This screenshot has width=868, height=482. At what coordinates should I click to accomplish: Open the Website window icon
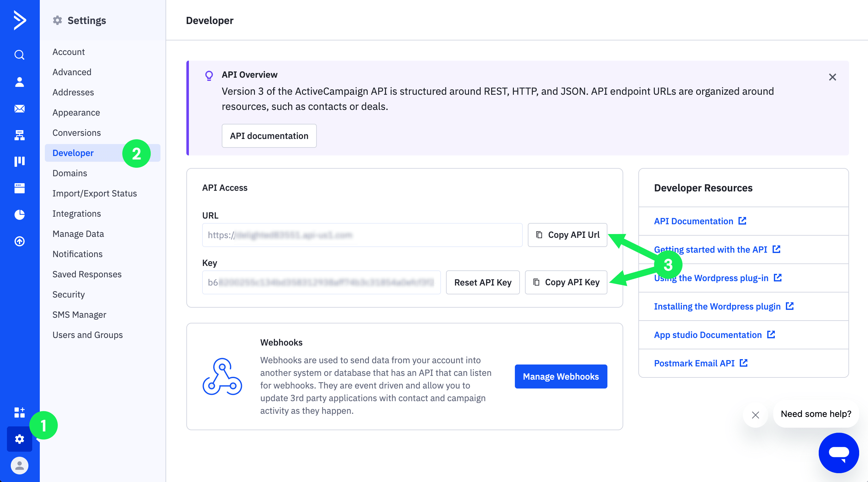click(x=20, y=188)
